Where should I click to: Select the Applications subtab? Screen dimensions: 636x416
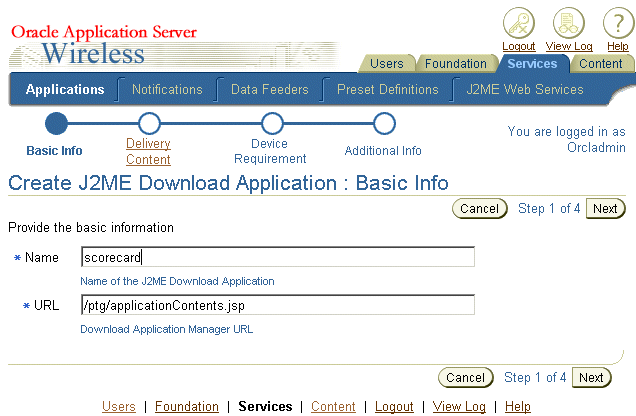[x=65, y=89]
